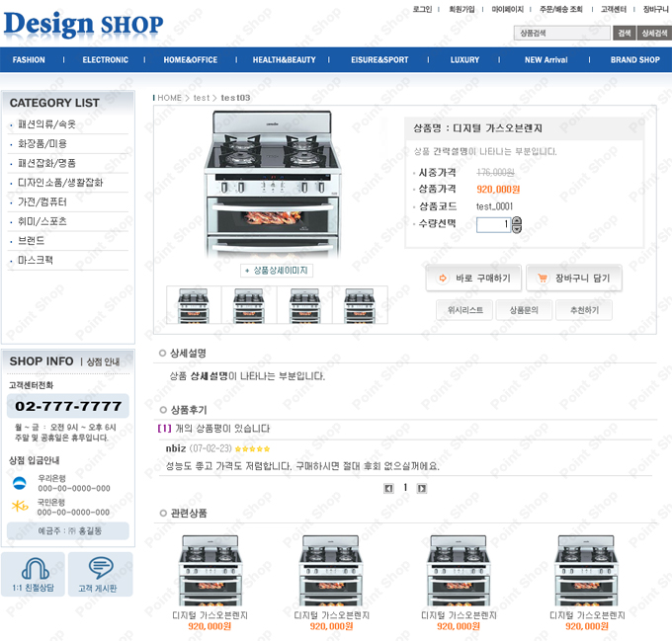This screenshot has width=672, height=641.
Task: Click 추천하기 recommend button
Action: coord(584,310)
